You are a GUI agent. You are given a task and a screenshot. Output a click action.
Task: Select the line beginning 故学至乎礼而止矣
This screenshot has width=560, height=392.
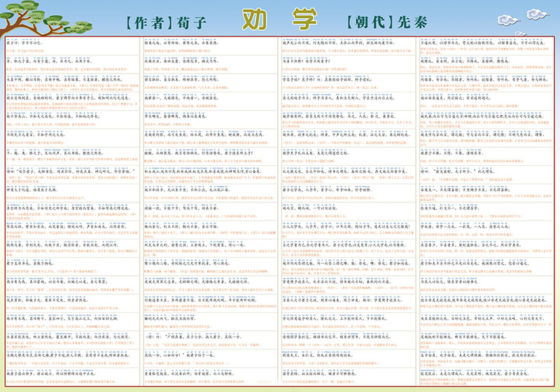click(x=316, y=153)
